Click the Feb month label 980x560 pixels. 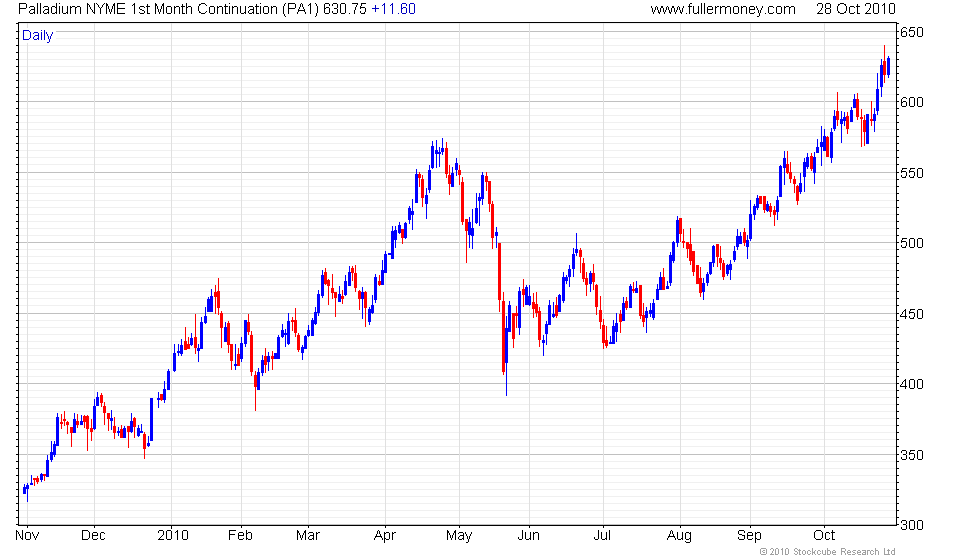pos(240,536)
